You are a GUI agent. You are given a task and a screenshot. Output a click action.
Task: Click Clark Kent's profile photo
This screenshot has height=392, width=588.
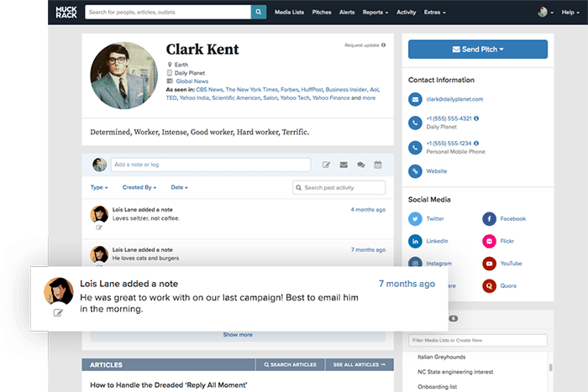coord(124,76)
